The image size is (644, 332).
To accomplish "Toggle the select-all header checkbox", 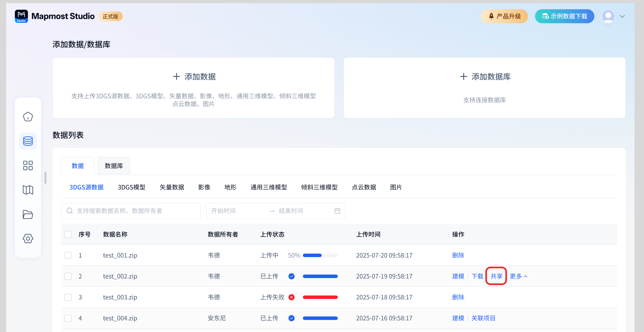I will [x=68, y=234].
